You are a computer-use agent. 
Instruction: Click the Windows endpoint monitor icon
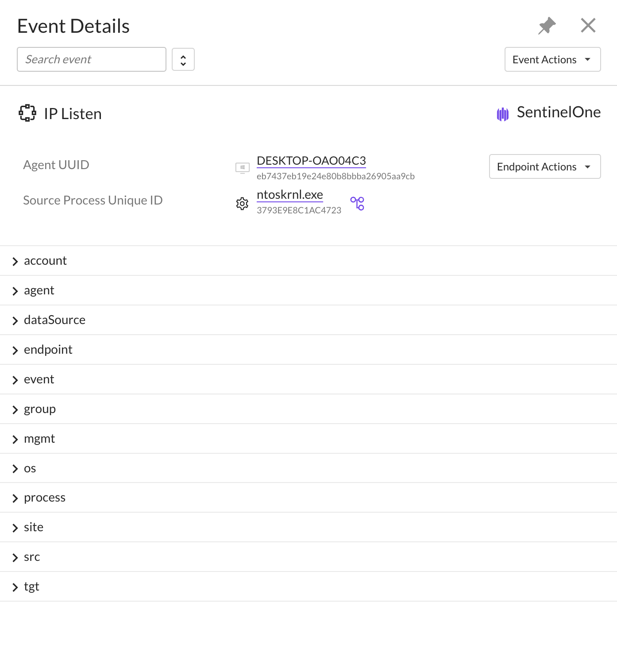[x=243, y=168]
